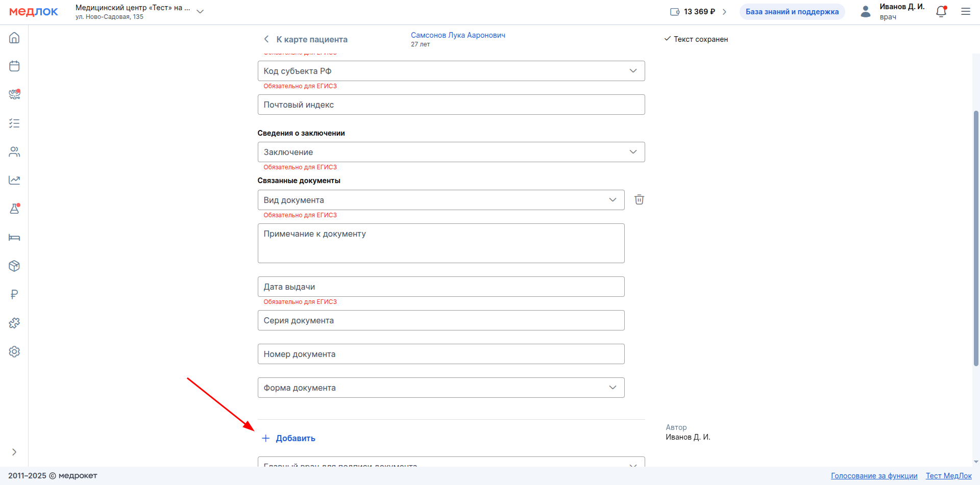Open the Форма документа dropdown
Screen dimensions: 980x485
pos(440,388)
